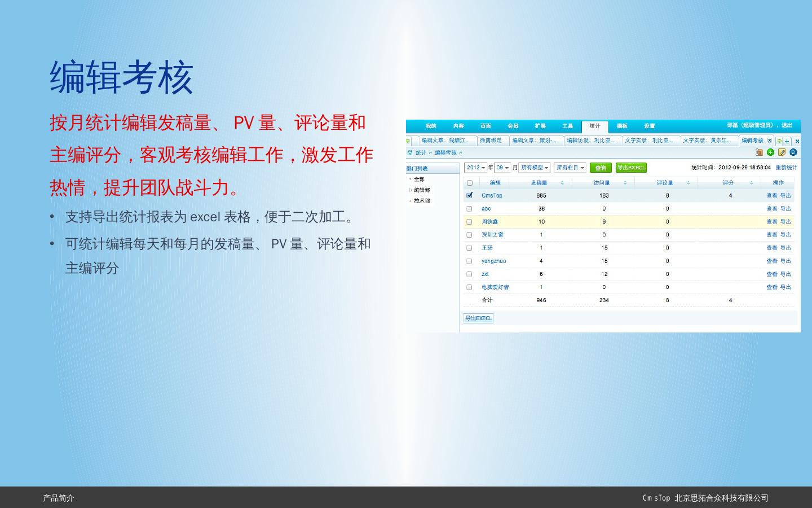Click the 统计 breadcrumb link
The image size is (812, 508).
pos(421,152)
